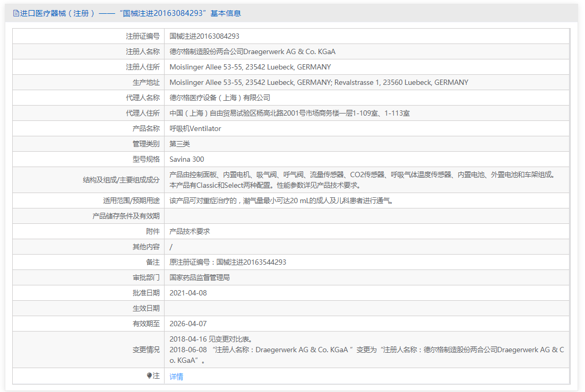Viewport: 585px width, 392px height.
Task: Select product name 呼吸机Ventilator
Action: 195,129
